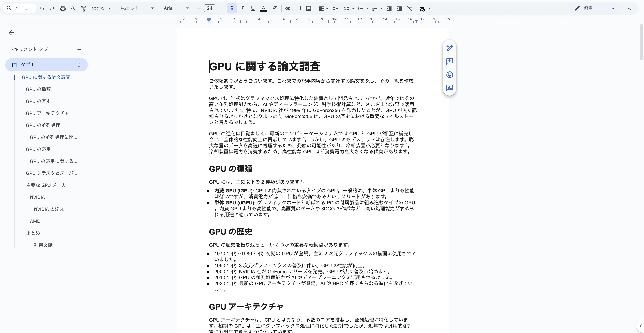Click the GPU の歴史 document heading
The image size is (644, 333).
[231, 232]
